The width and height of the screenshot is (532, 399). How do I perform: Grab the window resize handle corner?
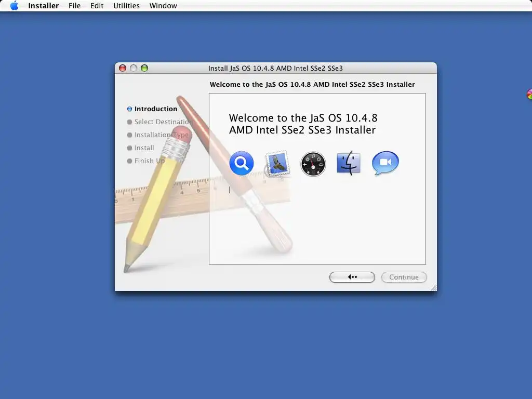(x=434, y=288)
